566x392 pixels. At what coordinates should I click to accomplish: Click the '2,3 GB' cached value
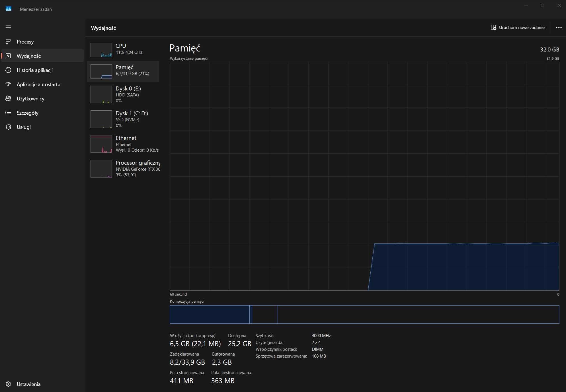222,362
